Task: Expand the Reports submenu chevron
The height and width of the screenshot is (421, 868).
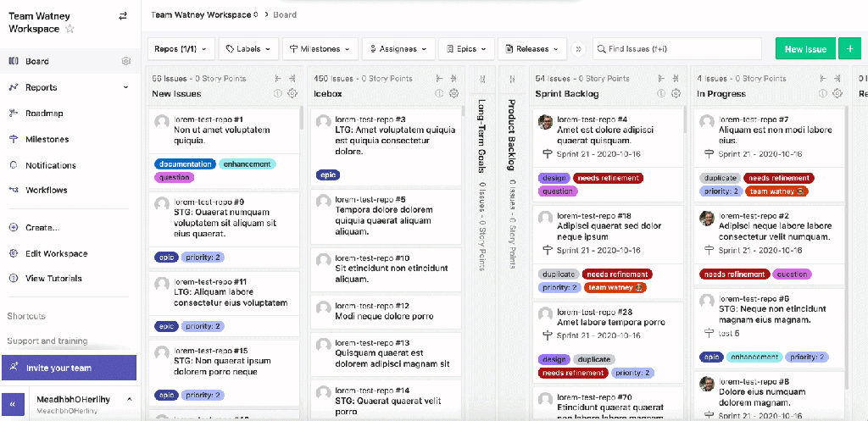Action: pos(125,87)
